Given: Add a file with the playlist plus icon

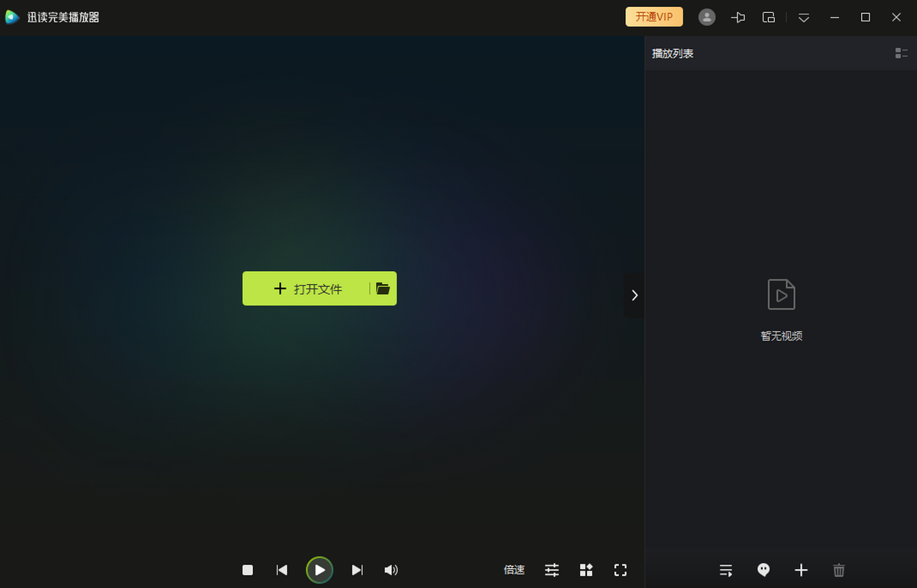Looking at the screenshot, I should point(801,570).
